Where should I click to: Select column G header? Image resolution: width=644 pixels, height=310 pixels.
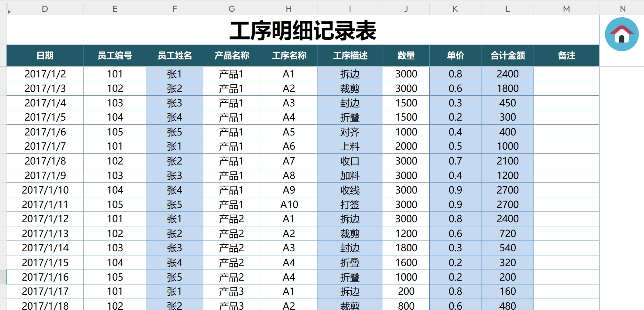(232, 9)
